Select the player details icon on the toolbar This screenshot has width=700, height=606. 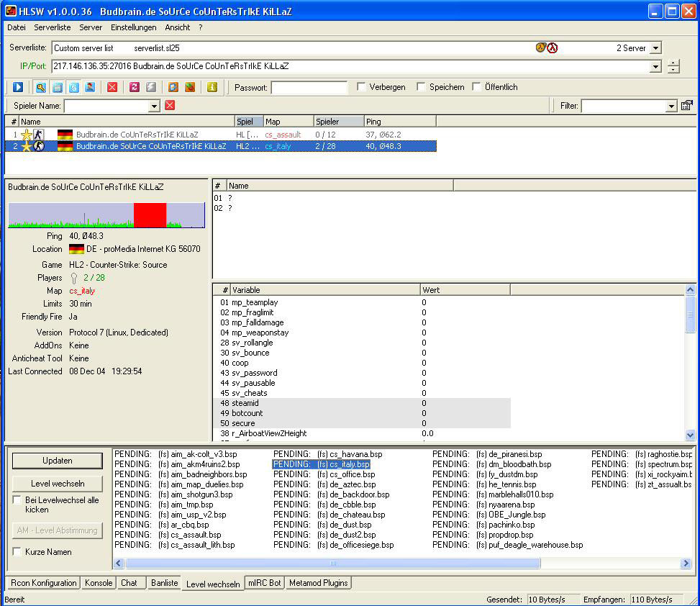click(88, 87)
